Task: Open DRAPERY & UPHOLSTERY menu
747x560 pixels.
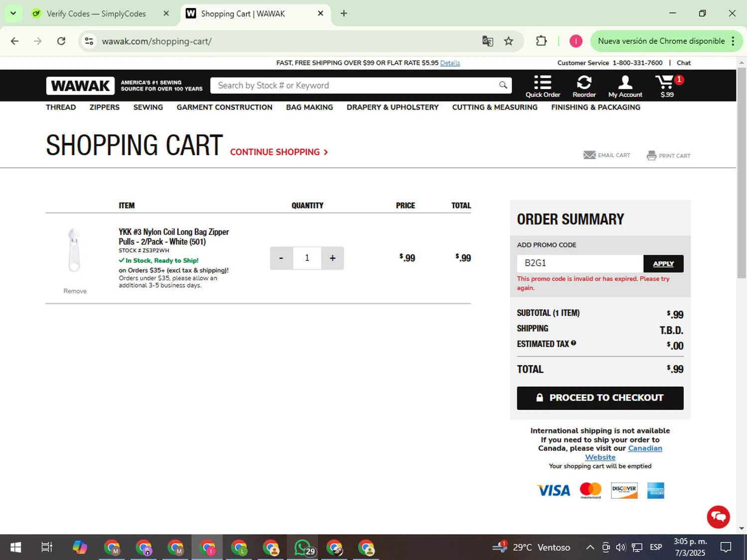Action: coord(392,107)
